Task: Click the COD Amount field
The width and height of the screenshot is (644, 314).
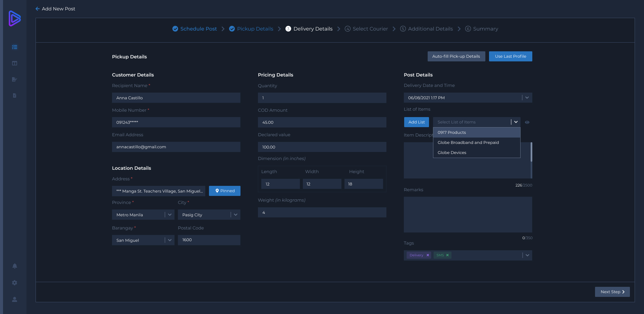Action: pos(322,122)
